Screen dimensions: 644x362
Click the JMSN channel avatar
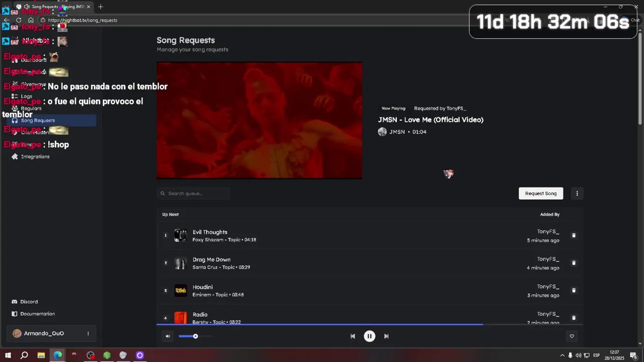382,132
